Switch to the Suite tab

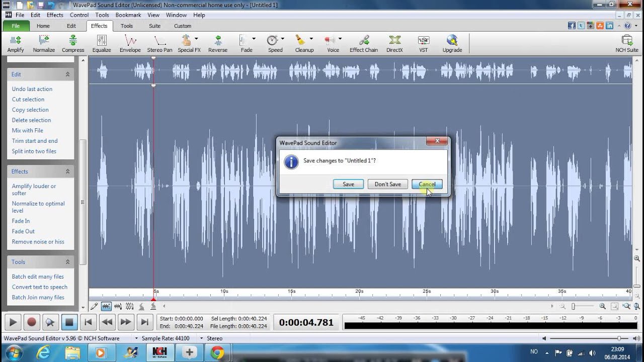[x=155, y=26]
